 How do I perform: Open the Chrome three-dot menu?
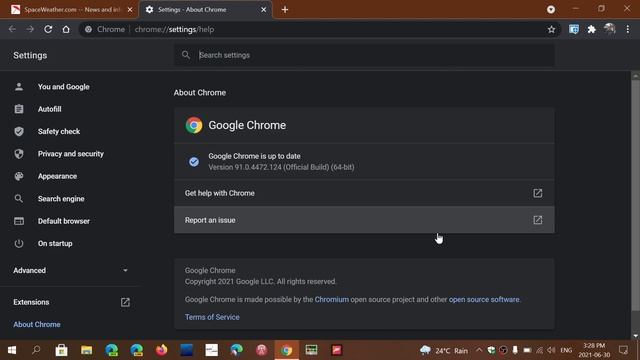pos(628,29)
